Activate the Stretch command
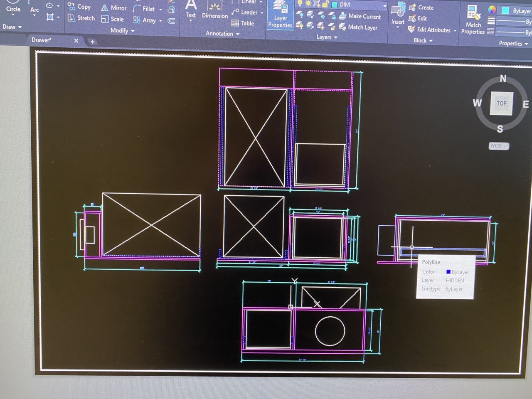Viewport: 532px width, 399px height. pos(81,18)
